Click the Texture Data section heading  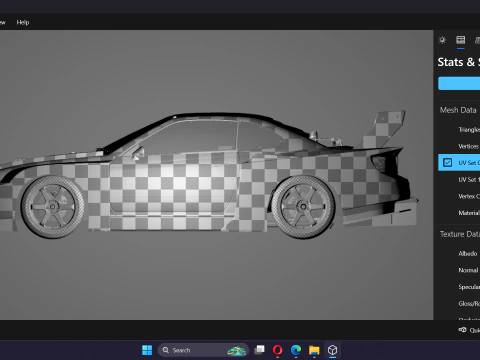[460, 234]
